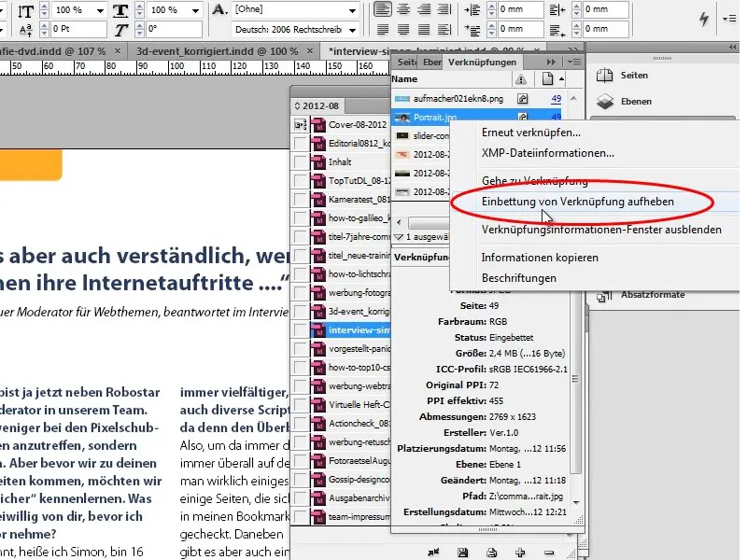
Task: Click justify with last line left icon
Action: [382, 29]
